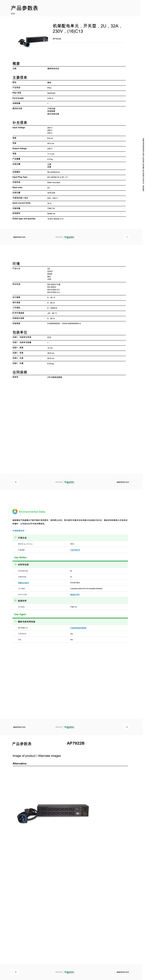Open the REACh 声明 link
The width and height of the screenshot is (146, 980).
[x=75, y=594]
